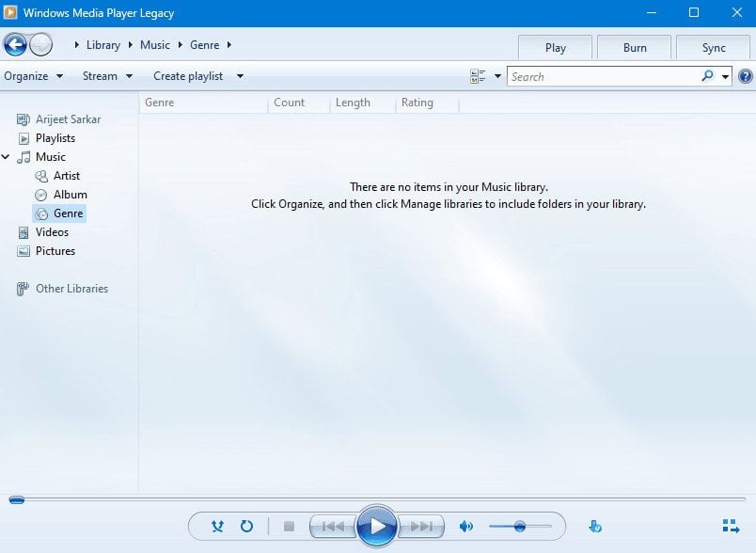This screenshot has height=553, width=756.
Task: Click the Videos filmstrip icon
Action: coord(24,232)
